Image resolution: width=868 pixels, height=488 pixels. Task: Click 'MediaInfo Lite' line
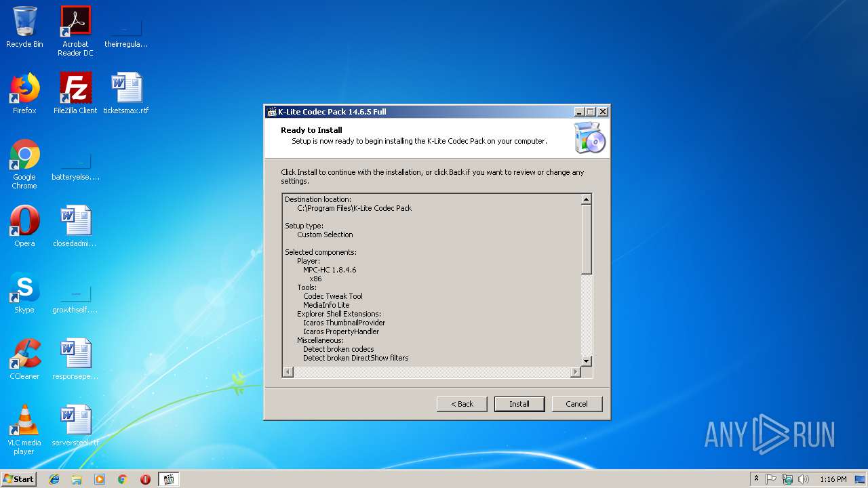coord(326,305)
